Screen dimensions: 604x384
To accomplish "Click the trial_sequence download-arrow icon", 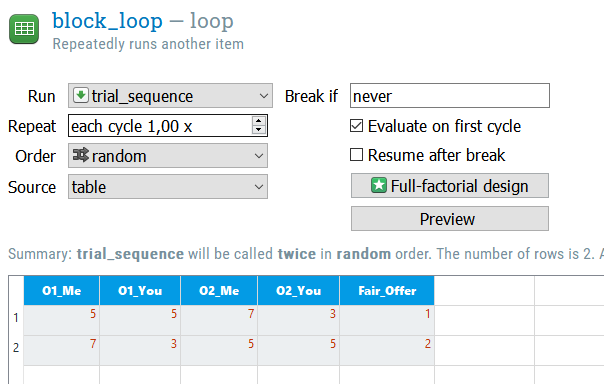I will pyautogui.click(x=81, y=95).
